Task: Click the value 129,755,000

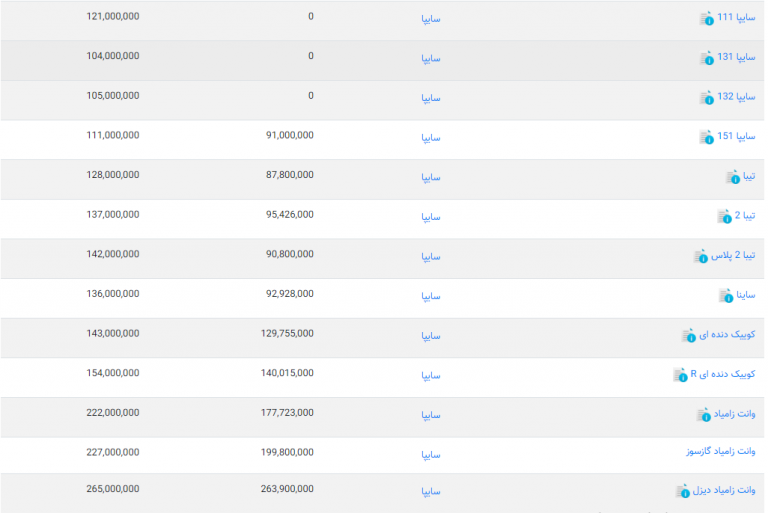Action: (x=288, y=334)
